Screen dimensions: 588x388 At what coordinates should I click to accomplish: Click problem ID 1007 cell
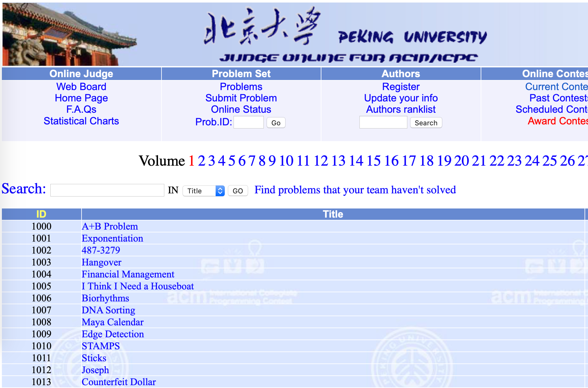point(42,310)
